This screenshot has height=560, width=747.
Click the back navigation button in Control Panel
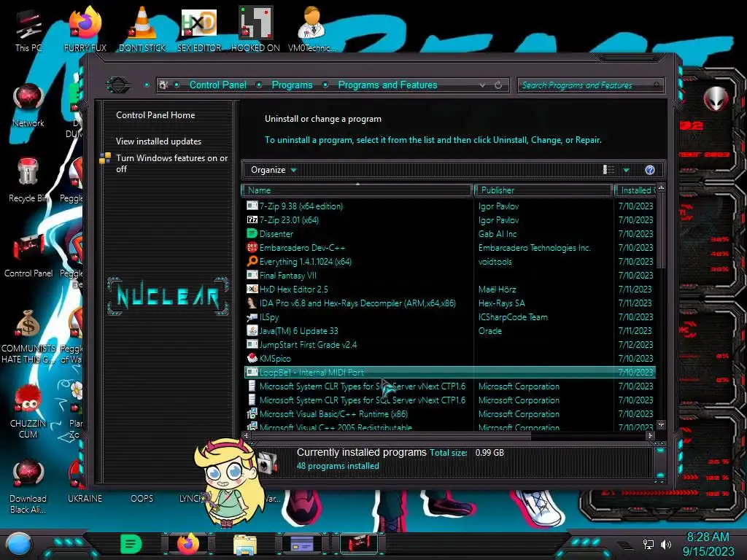[x=118, y=85]
